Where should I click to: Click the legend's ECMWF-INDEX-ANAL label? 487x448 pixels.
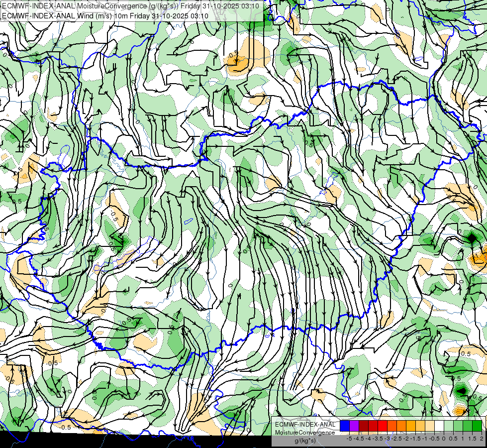[x=305, y=425]
